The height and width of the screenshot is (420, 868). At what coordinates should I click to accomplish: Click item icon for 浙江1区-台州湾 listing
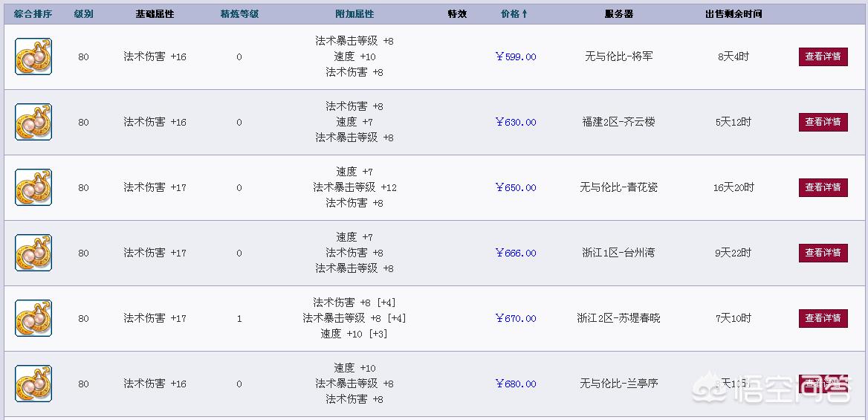click(33, 253)
